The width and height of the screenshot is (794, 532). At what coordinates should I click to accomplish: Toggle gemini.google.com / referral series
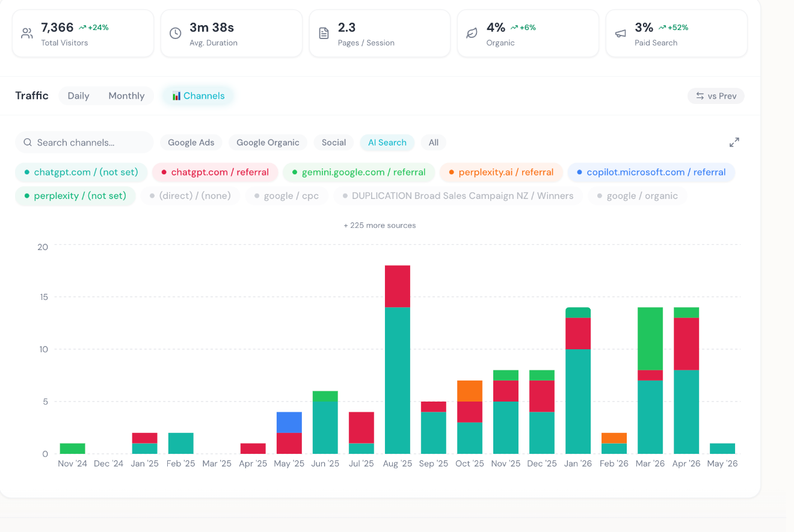click(x=359, y=172)
